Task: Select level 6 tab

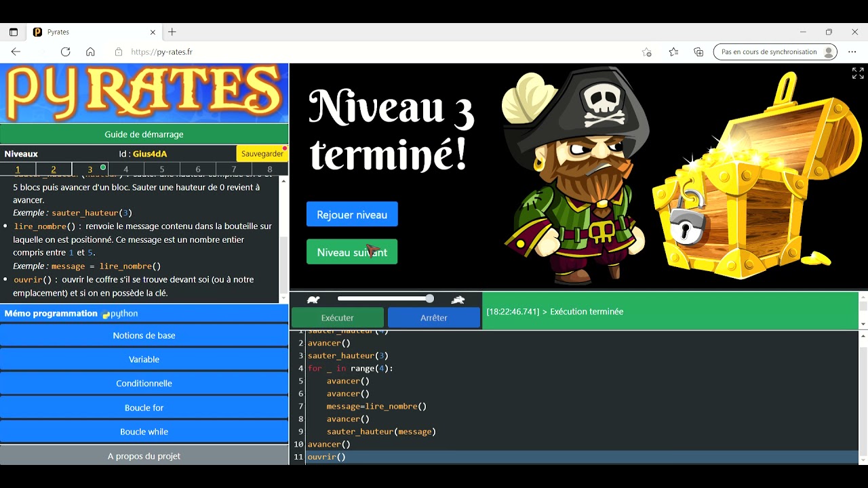Action: 198,169
